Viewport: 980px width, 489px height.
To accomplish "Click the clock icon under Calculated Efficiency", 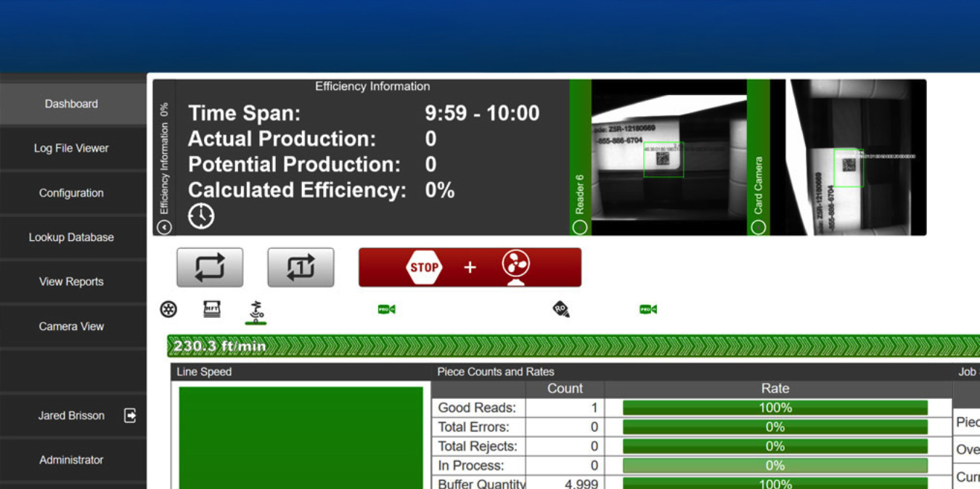I will 201,216.
